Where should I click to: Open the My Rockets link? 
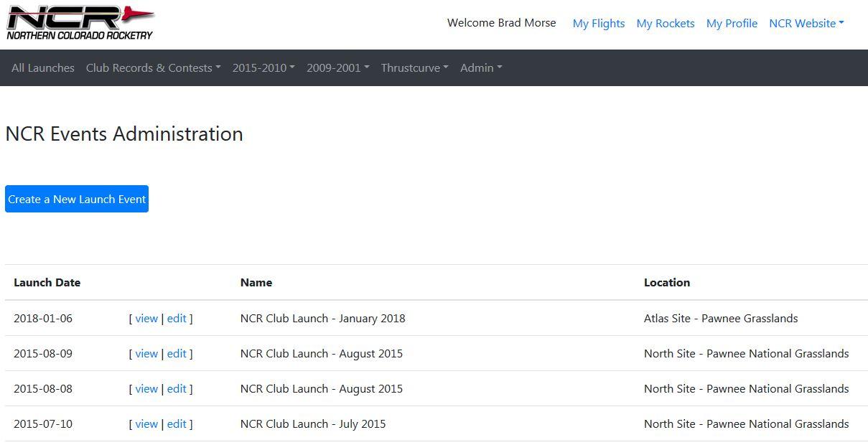tap(665, 23)
